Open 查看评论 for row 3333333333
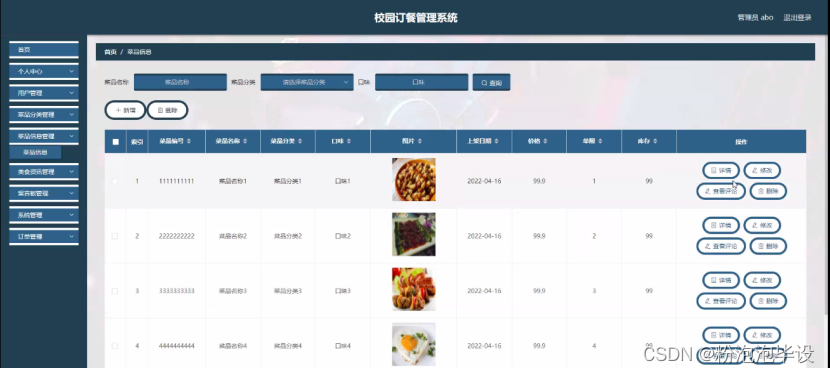830x373 pixels. 721,301
